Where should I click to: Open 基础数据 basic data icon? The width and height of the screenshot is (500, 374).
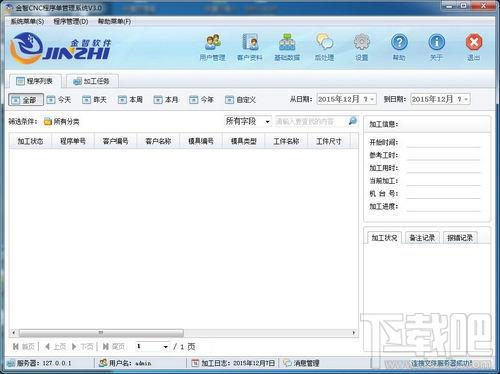pyautogui.click(x=287, y=47)
